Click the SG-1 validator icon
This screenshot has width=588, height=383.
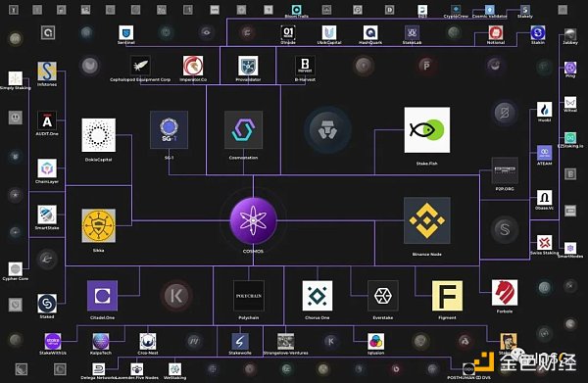pos(170,129)
